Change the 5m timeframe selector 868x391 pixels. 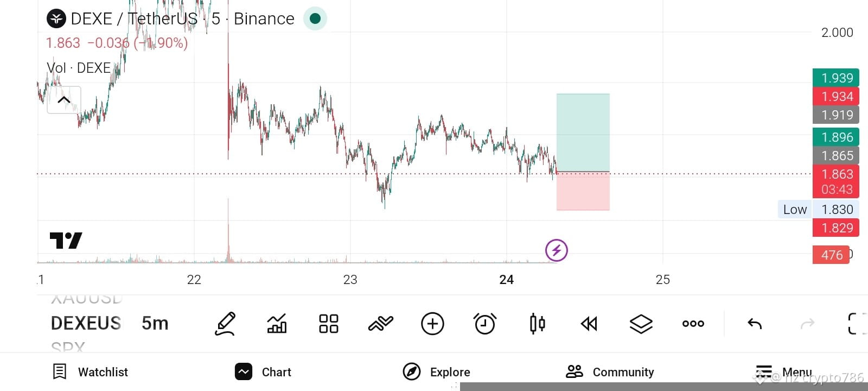[x=155, y=324]
